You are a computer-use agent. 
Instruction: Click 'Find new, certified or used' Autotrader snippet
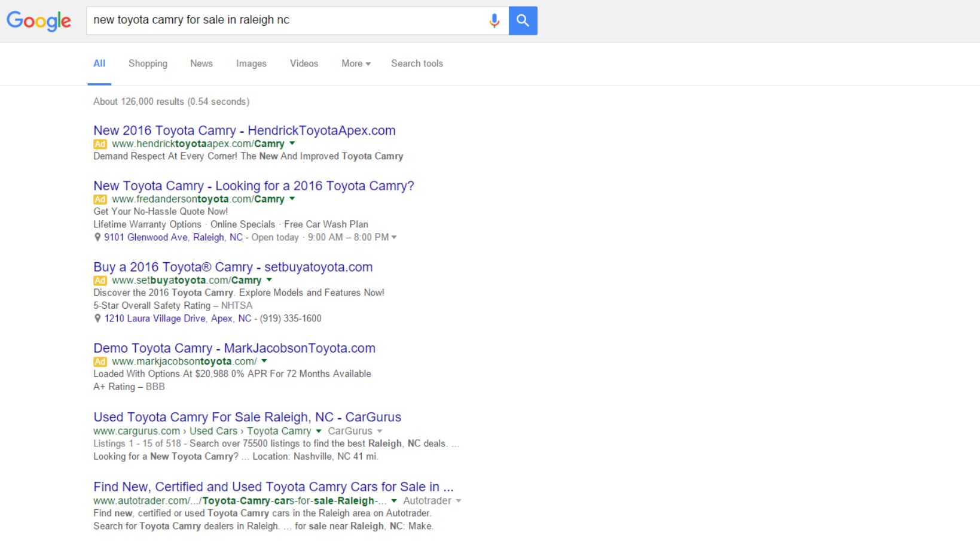pos(262,513)
